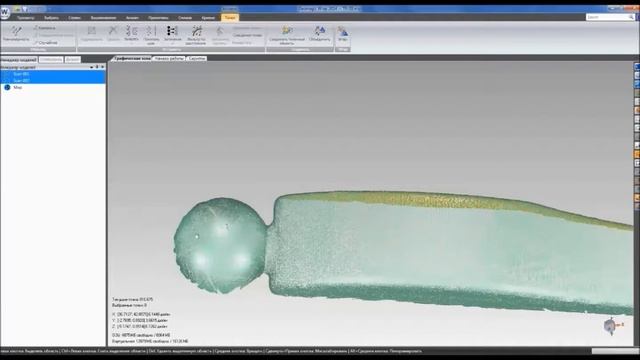
Task: Run the Wrap tool in ribbon
Action: tap(342, 34)
